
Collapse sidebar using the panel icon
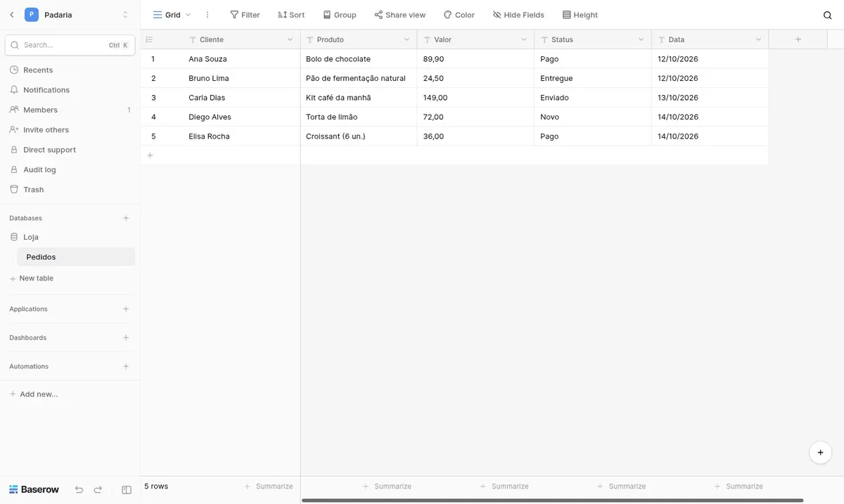coord(127,489)
